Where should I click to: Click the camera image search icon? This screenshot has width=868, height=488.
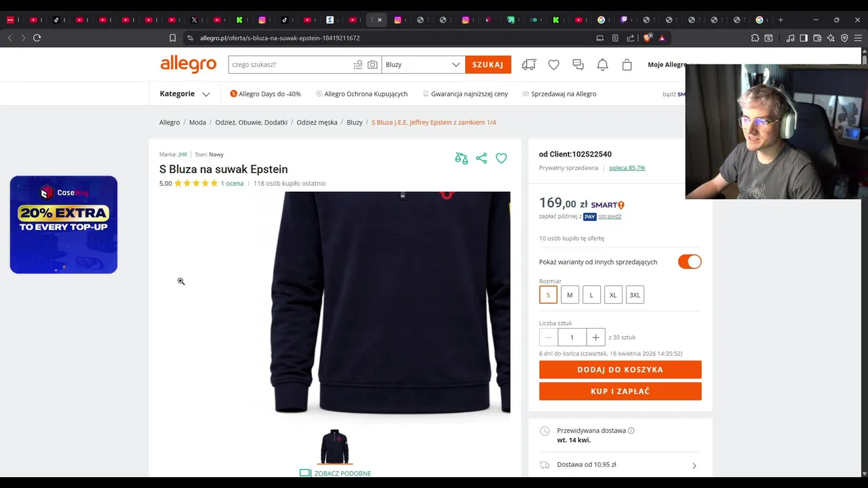pyautogui.click(x=372, y=64)
